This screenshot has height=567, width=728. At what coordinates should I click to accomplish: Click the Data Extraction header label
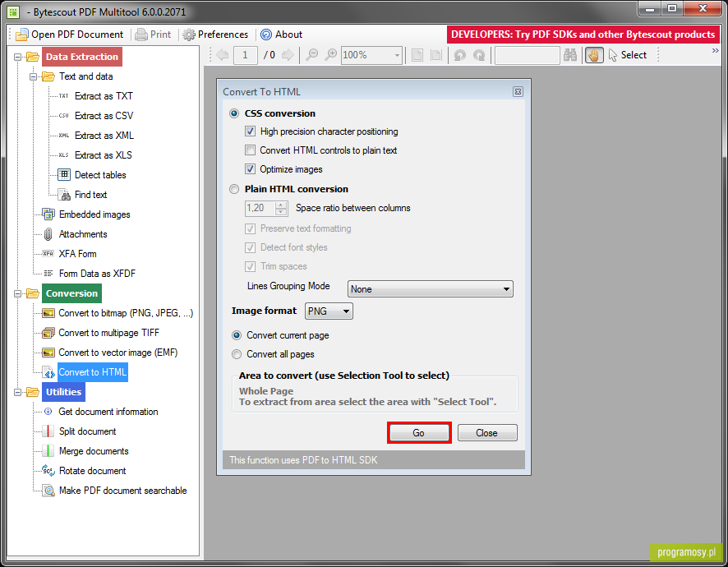click(x=82, y=57)
